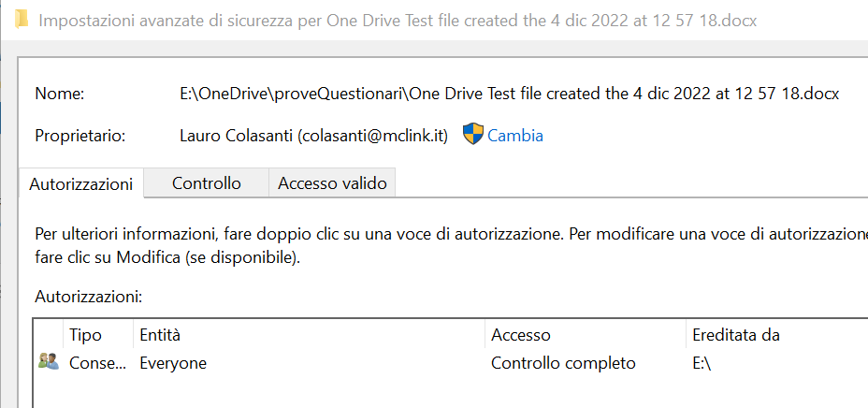Screen dimensions: 868x408
Task: Open the Controllo tab
Action: [207, 183]
